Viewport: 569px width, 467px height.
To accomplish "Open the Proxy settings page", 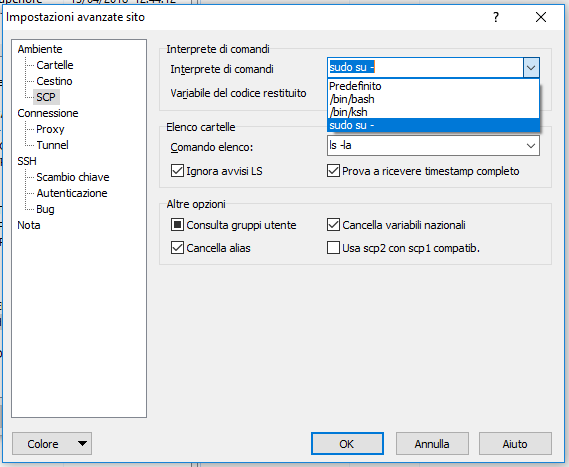I will 50,129.
